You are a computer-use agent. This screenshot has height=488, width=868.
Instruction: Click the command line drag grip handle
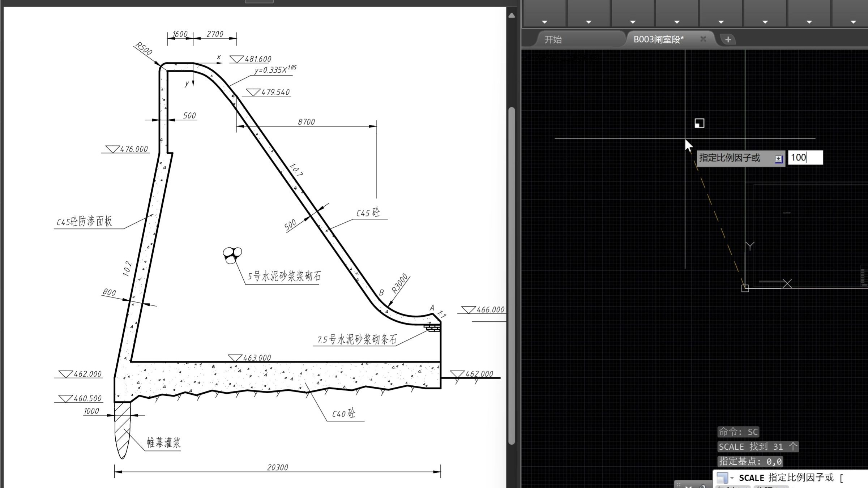pos(679,485)
